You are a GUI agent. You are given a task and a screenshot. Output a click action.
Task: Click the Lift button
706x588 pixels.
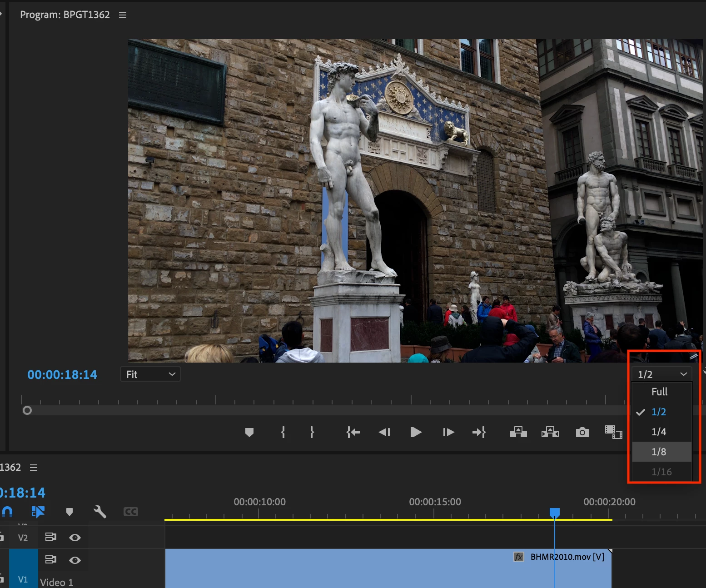518,432
